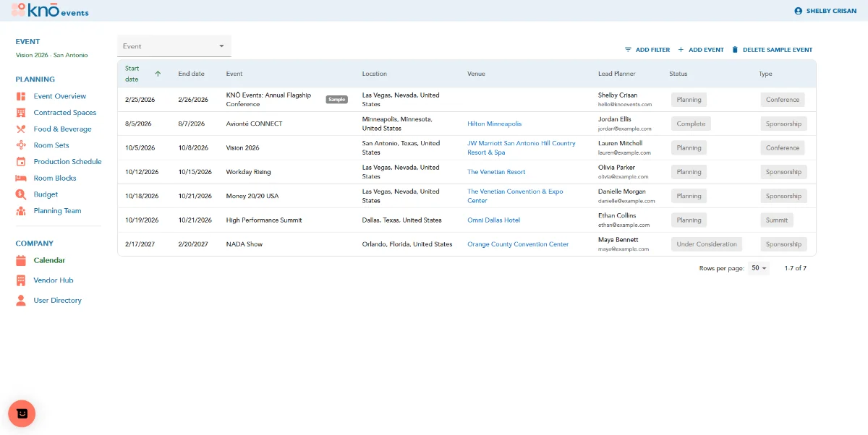Click the Add Filter lines icon

tap(628, 50)
